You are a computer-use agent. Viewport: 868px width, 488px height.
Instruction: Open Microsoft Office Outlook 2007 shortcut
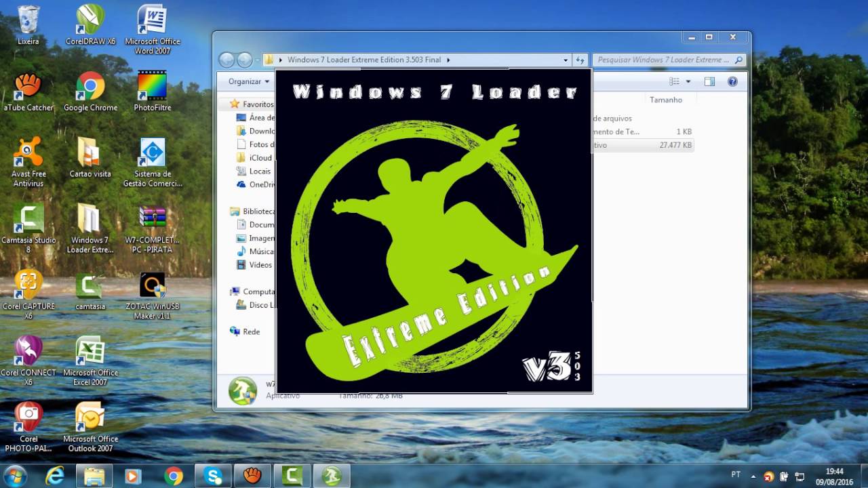click(x=90, y=428)
